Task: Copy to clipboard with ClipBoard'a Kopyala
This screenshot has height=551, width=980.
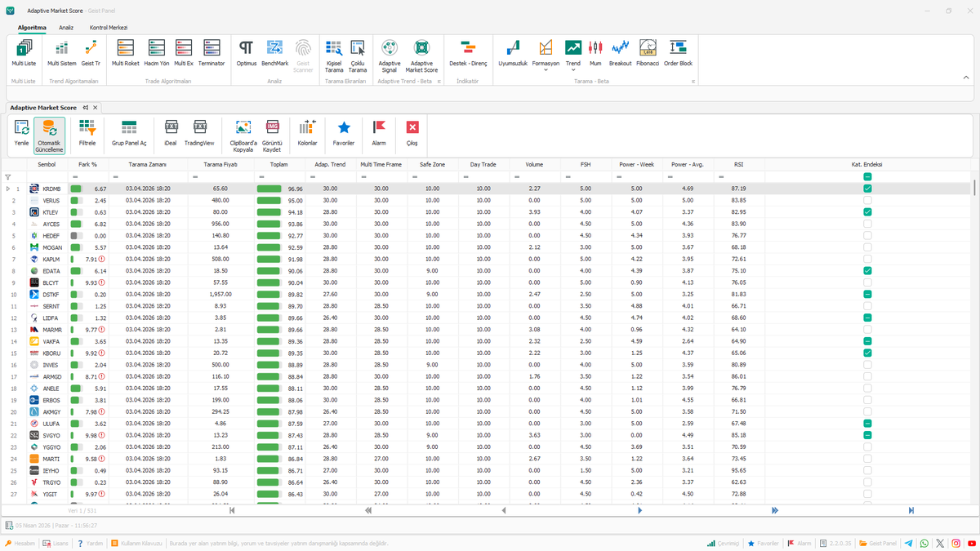Action: 243,136
